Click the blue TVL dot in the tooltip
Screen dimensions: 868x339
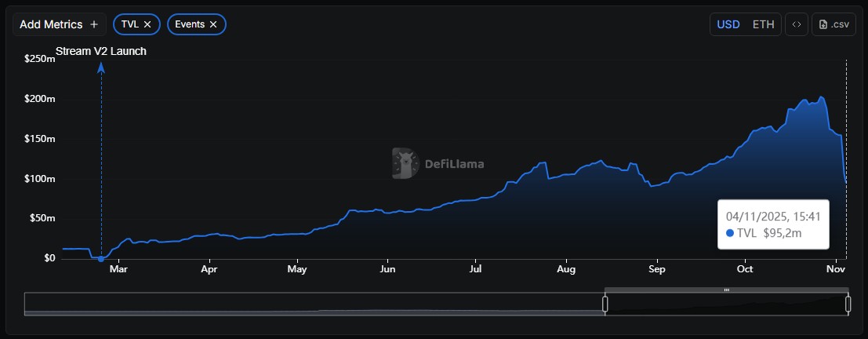click(x=730, y=233)
